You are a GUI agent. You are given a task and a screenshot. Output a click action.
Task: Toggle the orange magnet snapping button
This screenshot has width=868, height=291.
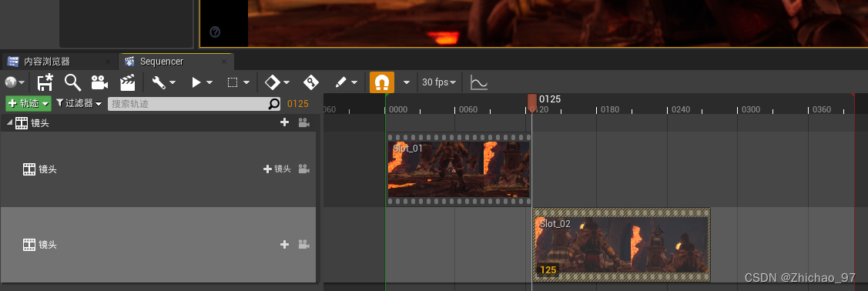tap(382, 82)
